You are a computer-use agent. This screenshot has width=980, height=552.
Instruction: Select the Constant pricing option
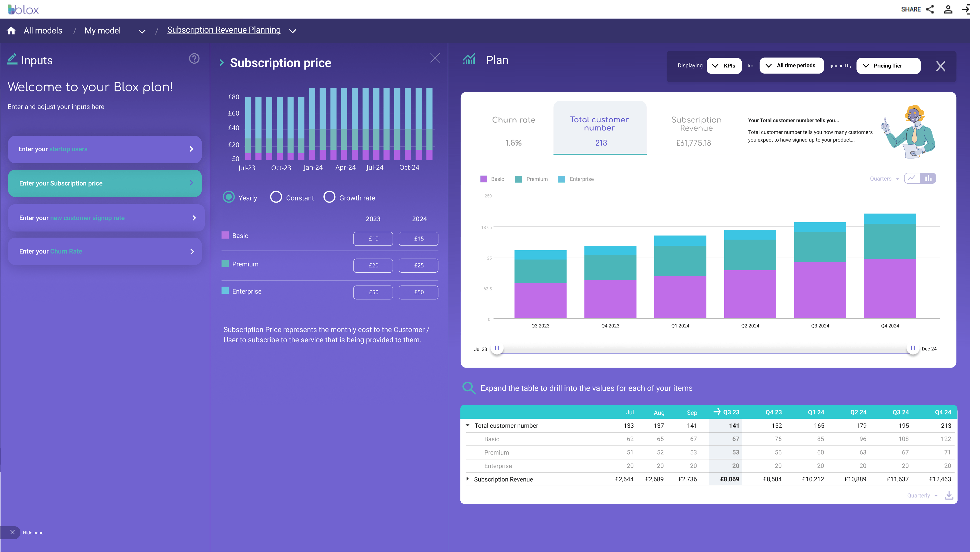pyautogui.click(x=276, y=197)
